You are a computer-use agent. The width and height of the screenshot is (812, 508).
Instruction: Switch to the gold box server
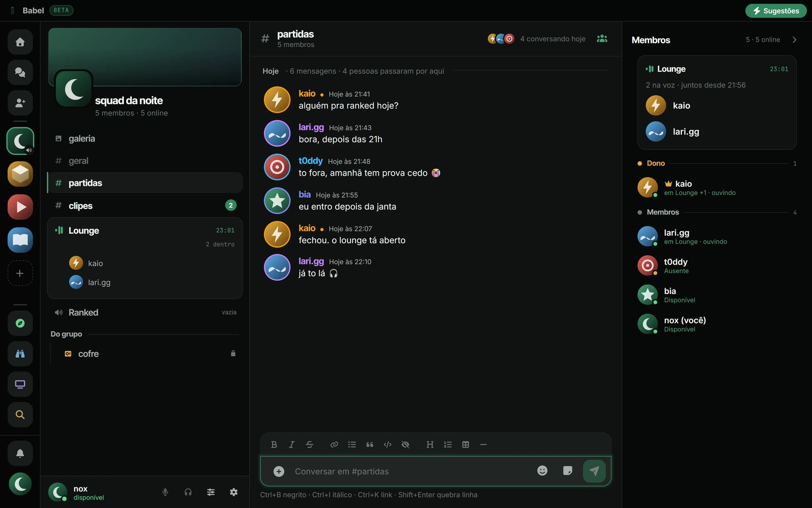click(x=20, y=174)
